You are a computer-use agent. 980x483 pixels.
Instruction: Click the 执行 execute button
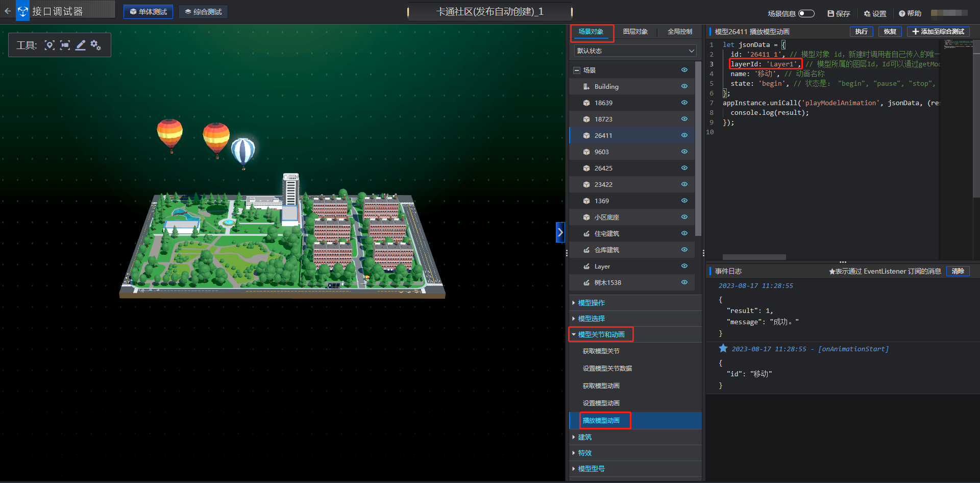861,32
